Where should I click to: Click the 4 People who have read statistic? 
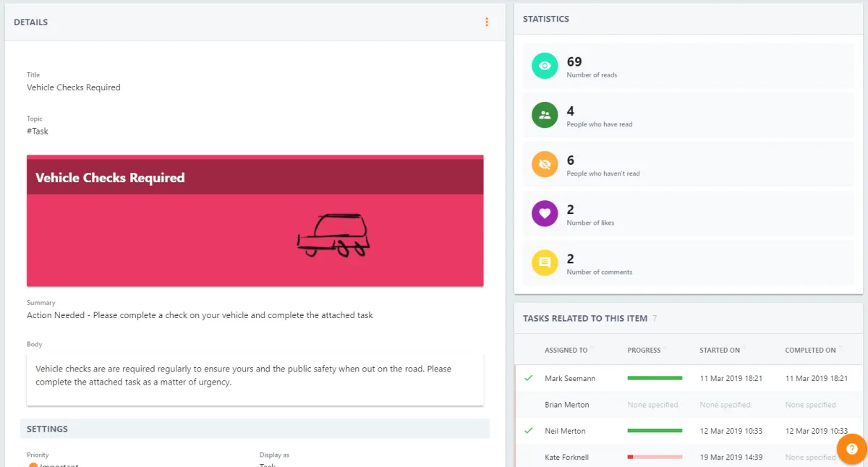(x=689, y=115)
